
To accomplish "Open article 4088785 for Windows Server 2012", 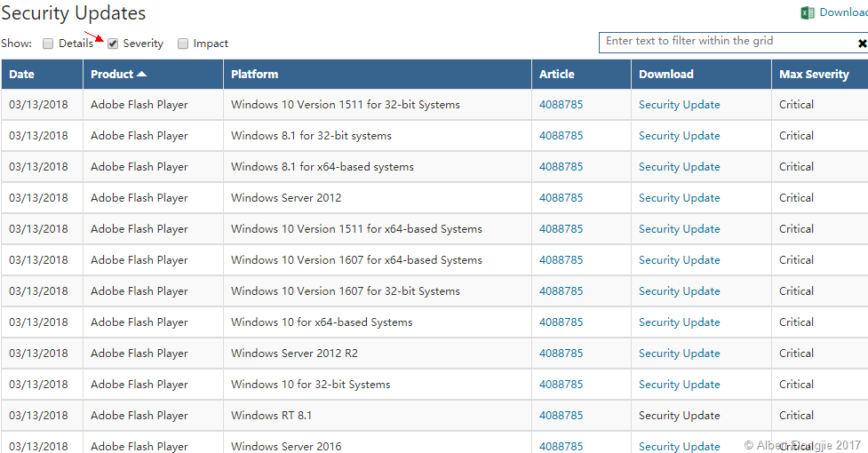I will tap(561, 198).
